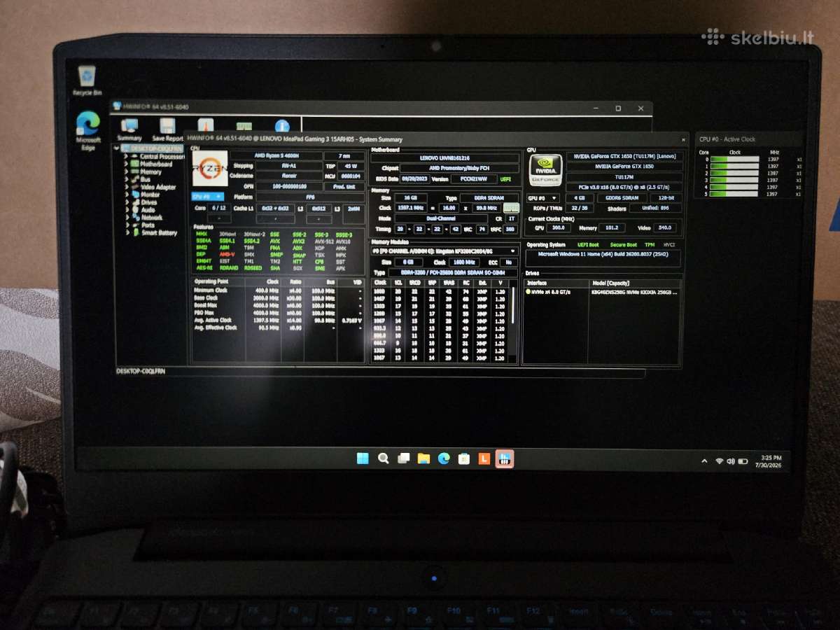Expand the Central Processor(s) tree node

pos(127,156)
